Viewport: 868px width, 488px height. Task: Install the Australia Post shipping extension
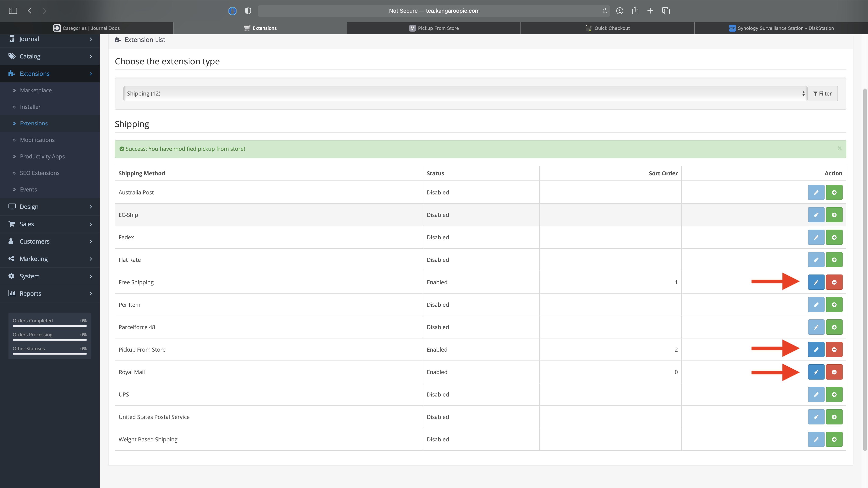point(834,192)
